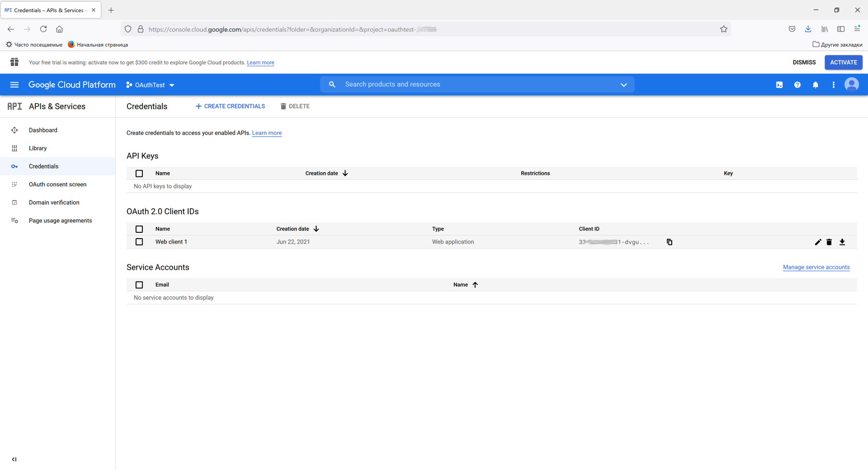The image size is (868, 470).
Task: Toggle the select-all checkbox in API Keys
Action: click(139, 174)
